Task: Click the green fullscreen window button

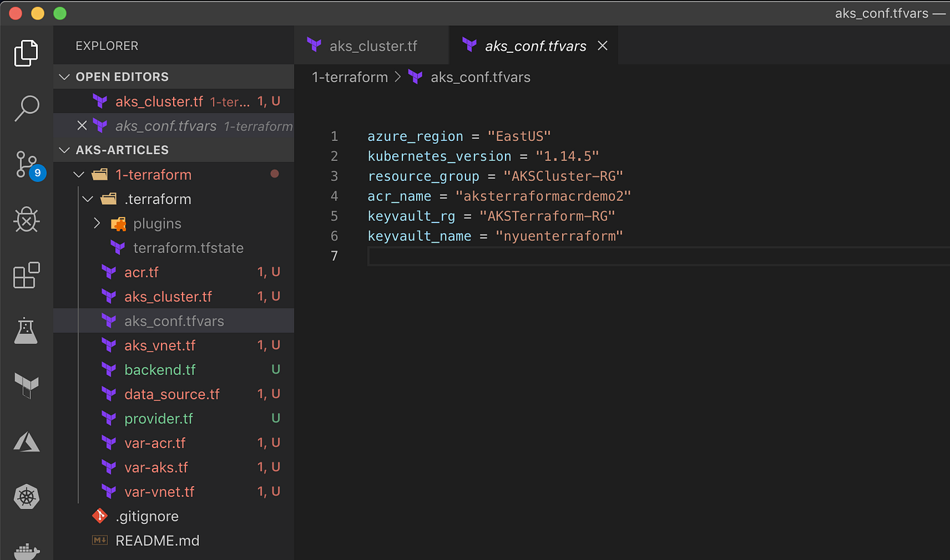Action: pos(59,13)
